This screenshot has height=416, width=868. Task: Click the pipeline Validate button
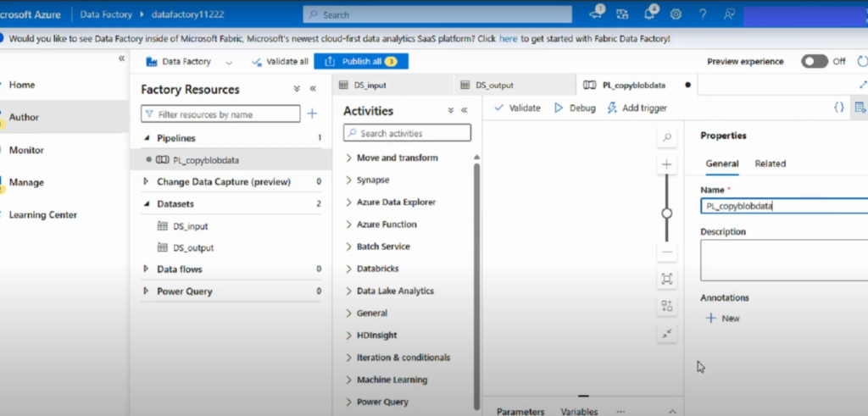coord(517,108)
